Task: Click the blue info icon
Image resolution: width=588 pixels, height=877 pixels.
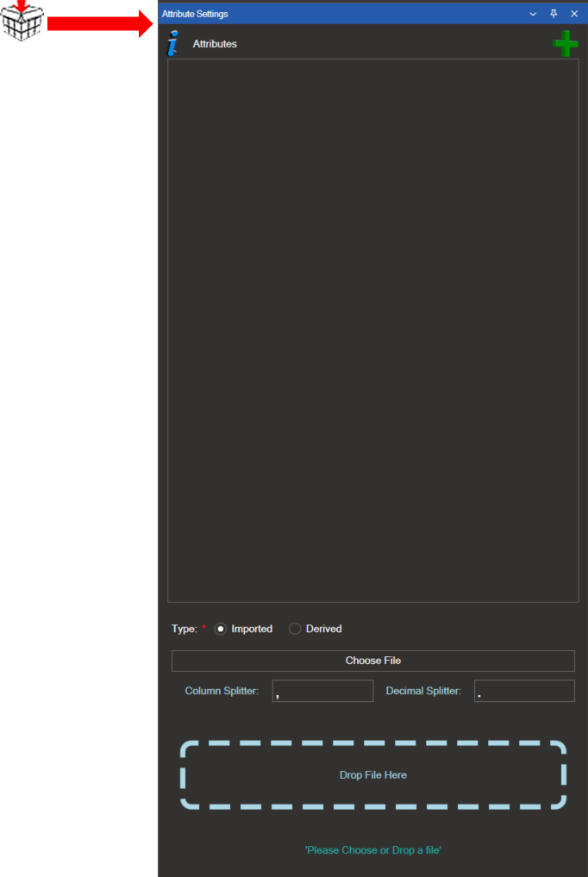Action: pos(174,43)
